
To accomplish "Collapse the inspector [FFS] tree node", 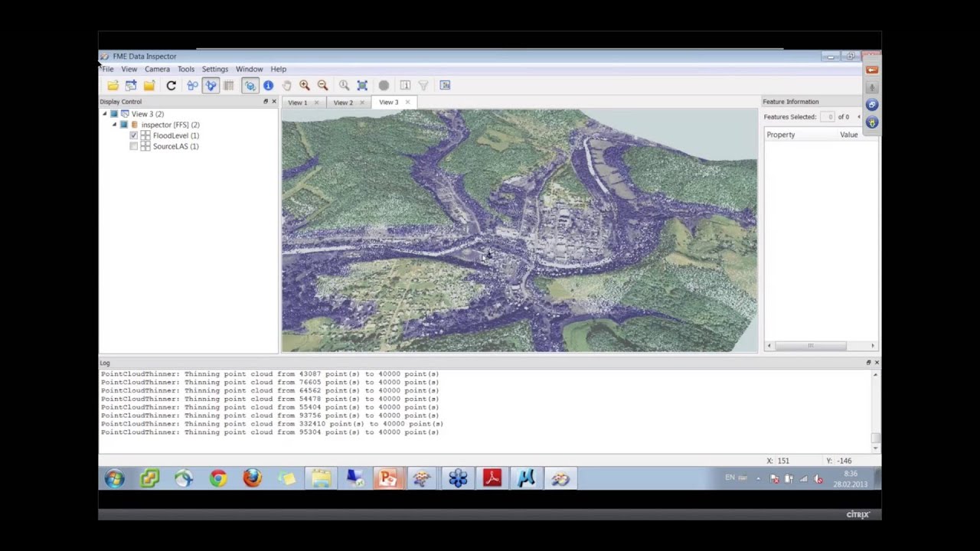I will 115,125.
